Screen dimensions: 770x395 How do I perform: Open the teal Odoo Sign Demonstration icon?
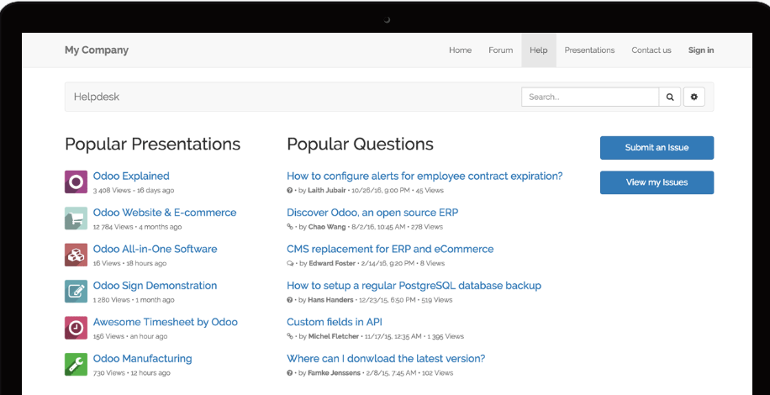[x=76, y=291]
